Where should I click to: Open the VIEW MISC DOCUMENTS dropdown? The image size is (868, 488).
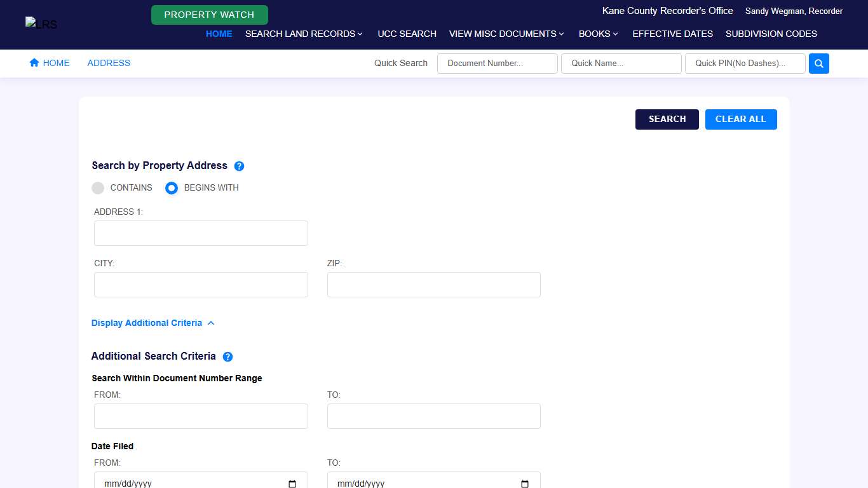[x=506, y=34]
